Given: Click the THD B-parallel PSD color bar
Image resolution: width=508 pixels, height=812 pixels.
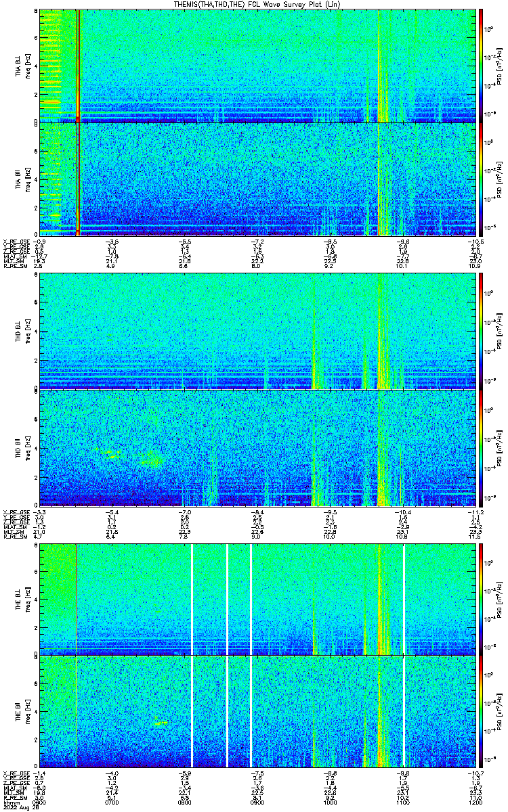Looking at the screenshot, I should click(482, 447).
